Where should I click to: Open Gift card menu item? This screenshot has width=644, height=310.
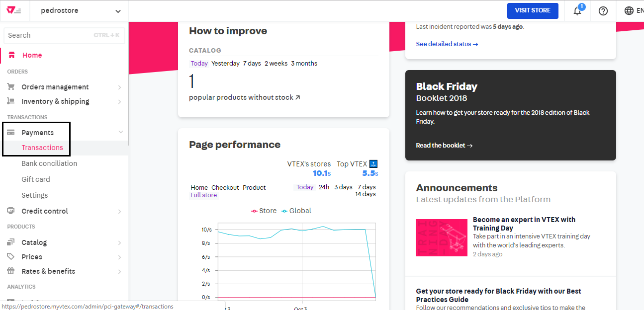pos(36,179)
